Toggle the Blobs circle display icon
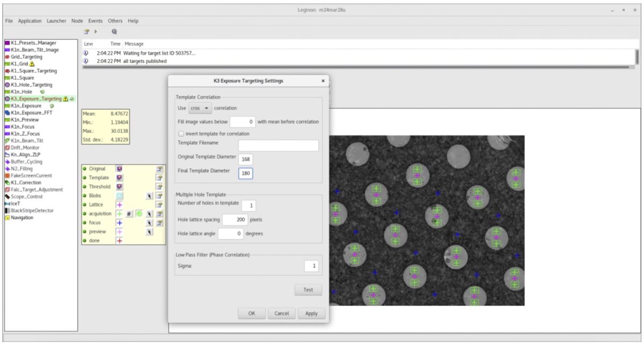This screenshot has height=345, width=644. tap(120, 196)
